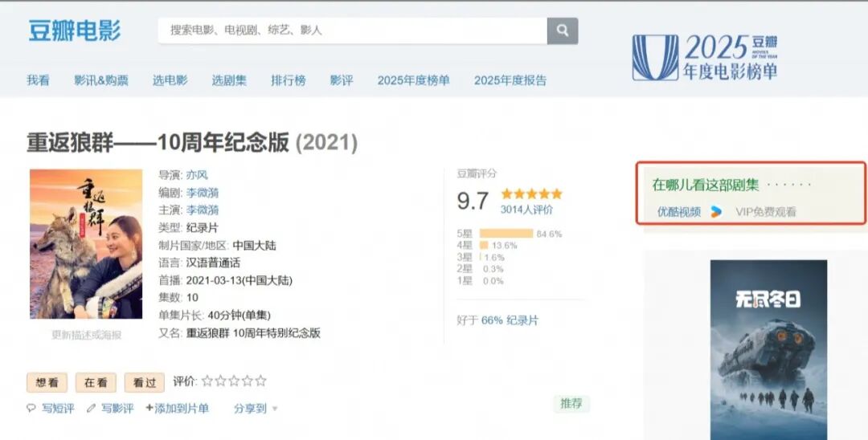Expand the 分享到 dropdown arrow
This screenshot has width=868, height=440.
[x=275, y=409]
